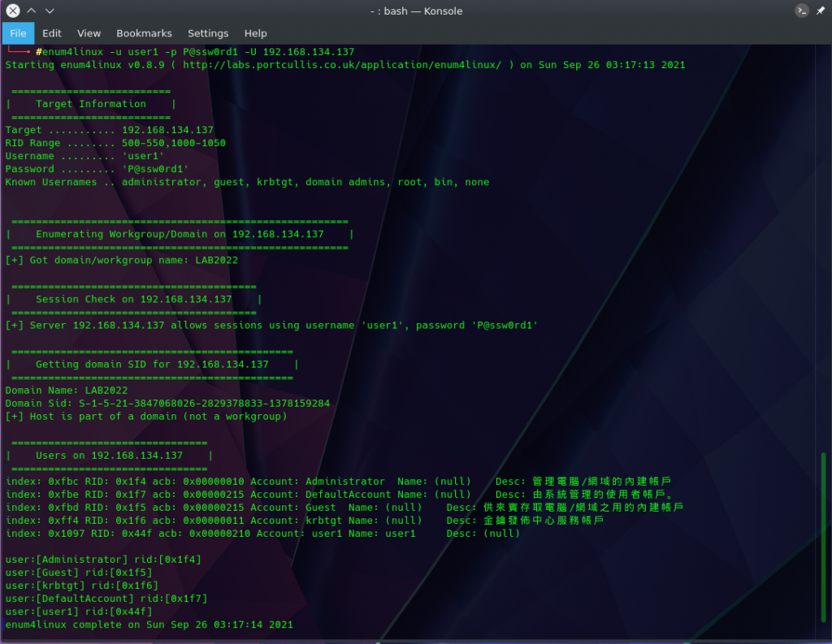The width and height of the screenshot is (832, 644).
Task: Click 'user:[user1] rid:[0x44f]' line
Action: [79, 612]
